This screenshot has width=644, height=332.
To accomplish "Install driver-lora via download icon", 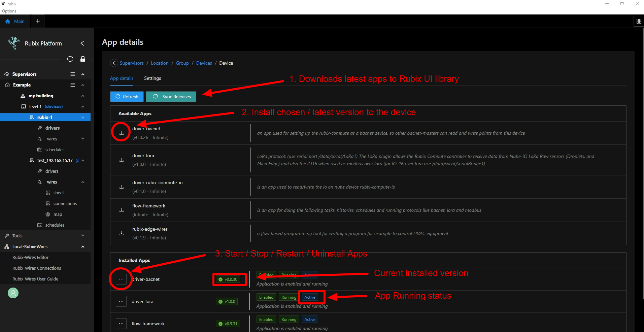I will coord(122,160).
